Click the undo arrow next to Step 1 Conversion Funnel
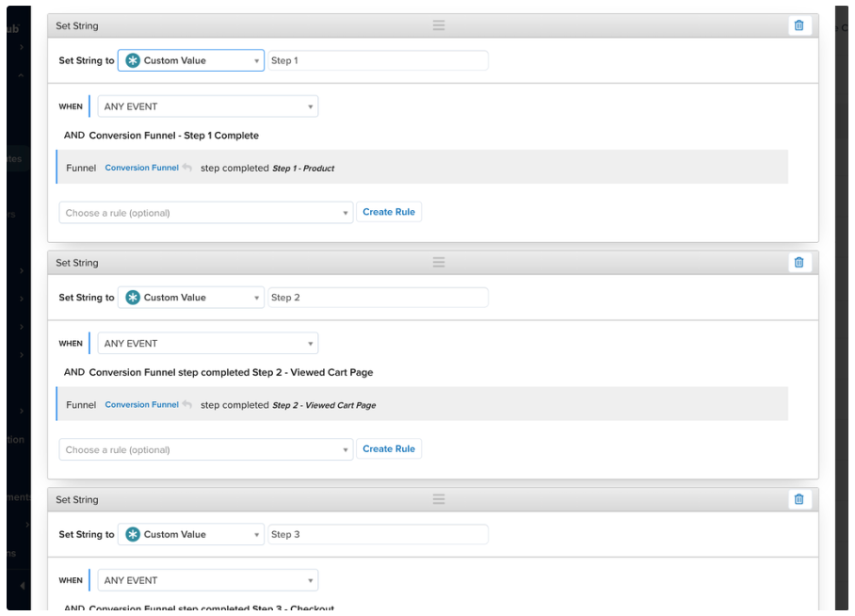The width and height of the screenshot is (855, 616). (187, 168)
